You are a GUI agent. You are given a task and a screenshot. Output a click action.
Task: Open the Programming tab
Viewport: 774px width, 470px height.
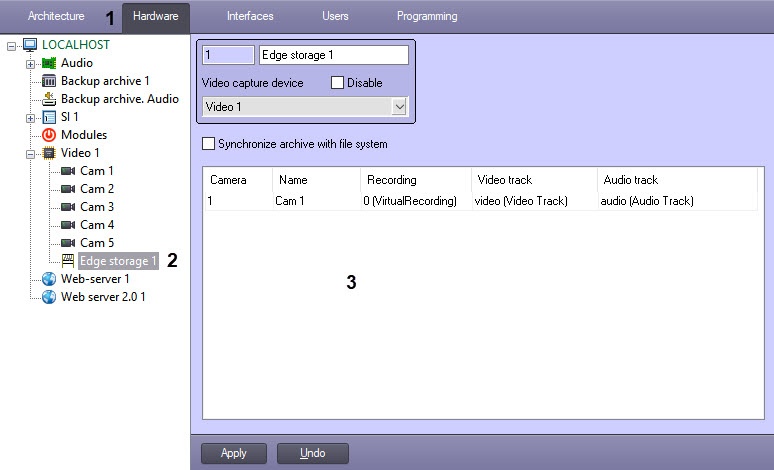click(427, 16)
